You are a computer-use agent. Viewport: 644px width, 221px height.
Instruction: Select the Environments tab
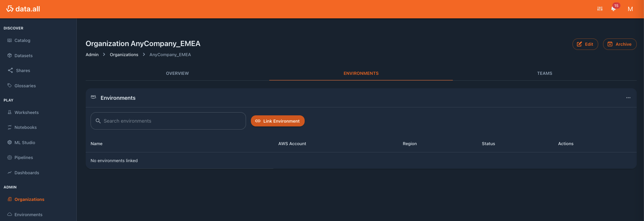pos(361,73)
